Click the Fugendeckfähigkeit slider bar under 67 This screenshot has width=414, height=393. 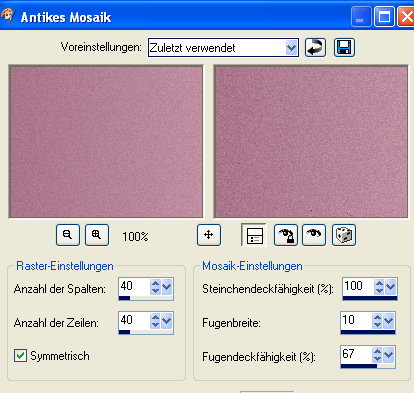pyautogui.click(x=368, y=366)
